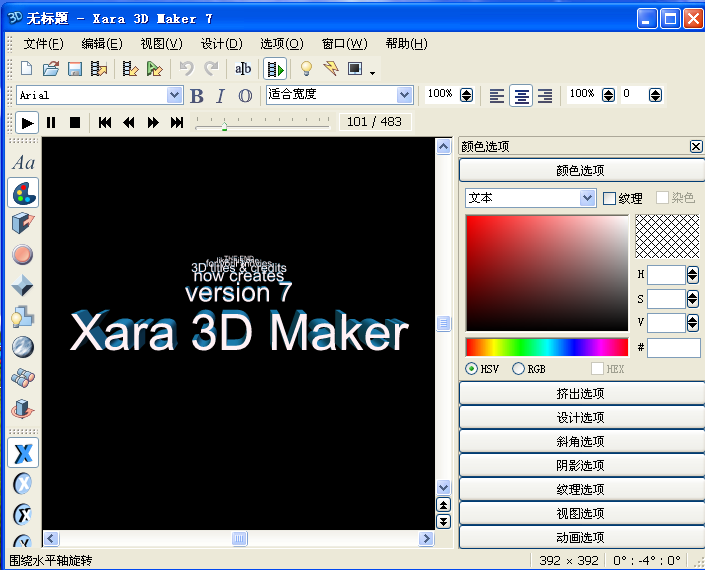Expand the 纹理选项 panel button
705x570 pixels.
click(581, 489)
